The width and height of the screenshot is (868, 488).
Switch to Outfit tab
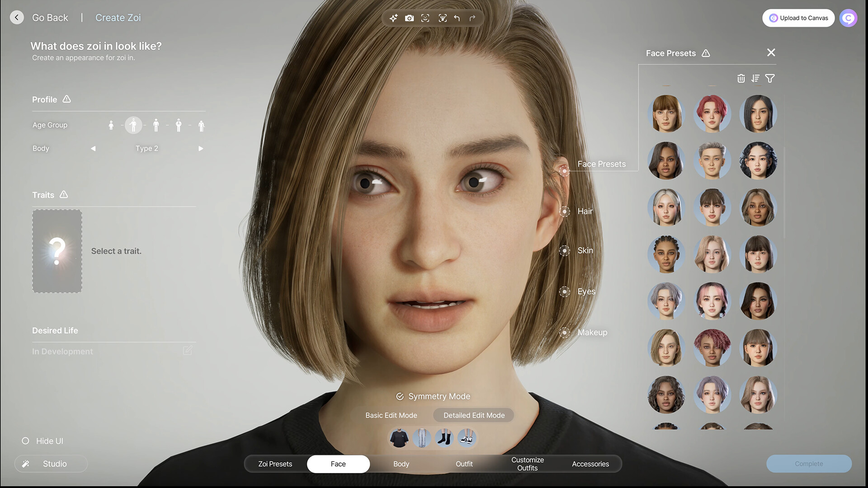[464, 464]
